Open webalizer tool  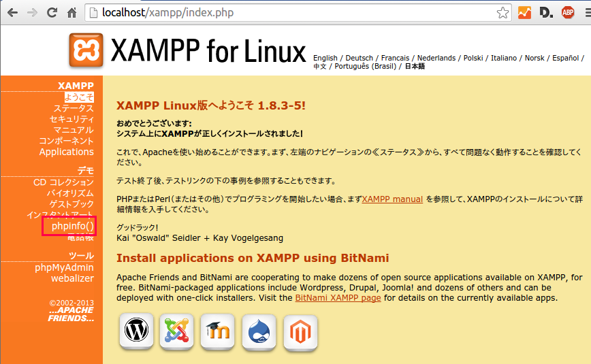pyautogui.click(x=72, y=278)
